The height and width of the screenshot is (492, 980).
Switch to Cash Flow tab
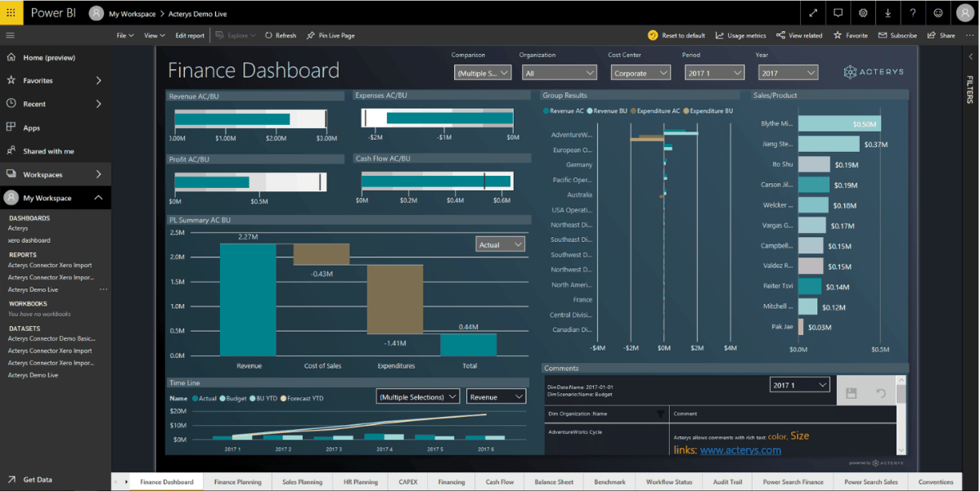click(x=499, y=482)
